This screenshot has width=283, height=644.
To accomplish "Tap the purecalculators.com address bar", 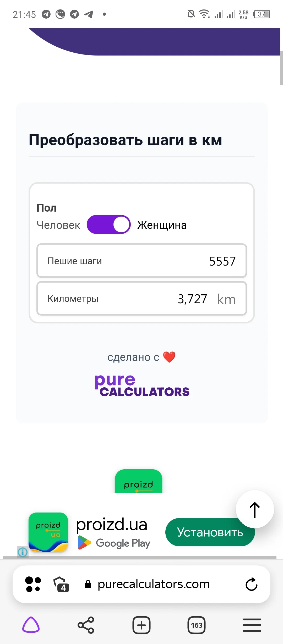I will [x=154, y=584].
